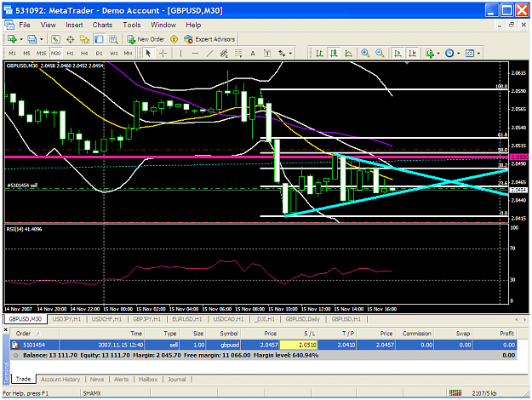Switch to the H4 timeframe
532x400 pixels.
[84, 54]
